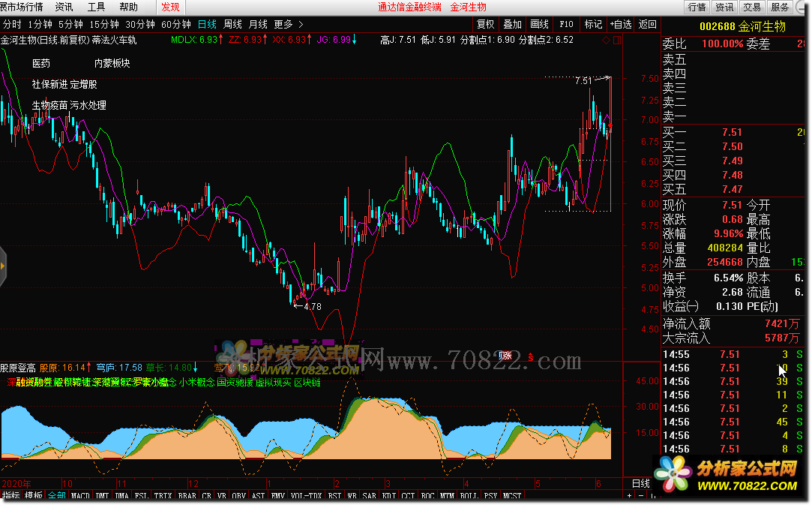Select the 5分钟 period tab
812x505 pixels.
coord(70,24)
